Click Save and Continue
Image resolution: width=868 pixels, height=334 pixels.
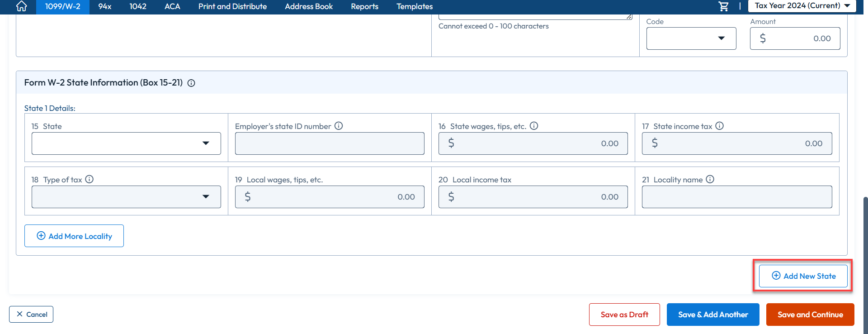coord(810,315)
